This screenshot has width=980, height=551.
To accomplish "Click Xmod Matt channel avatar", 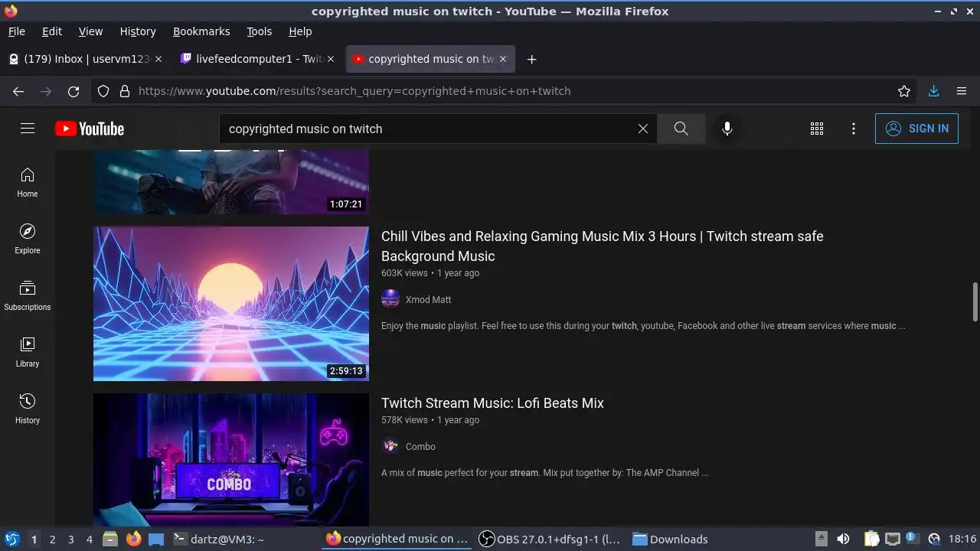I will tap(390, 298).
